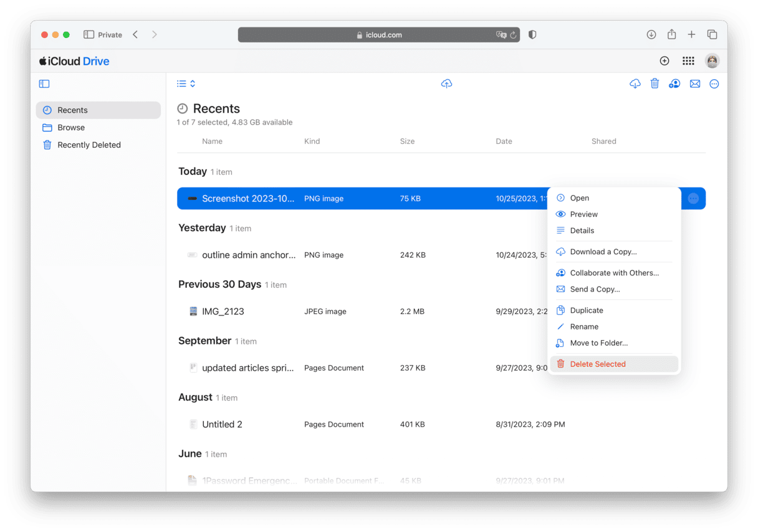Go forward with Safari forward arrow
The image size is (758, 532).
pos(155,35)
